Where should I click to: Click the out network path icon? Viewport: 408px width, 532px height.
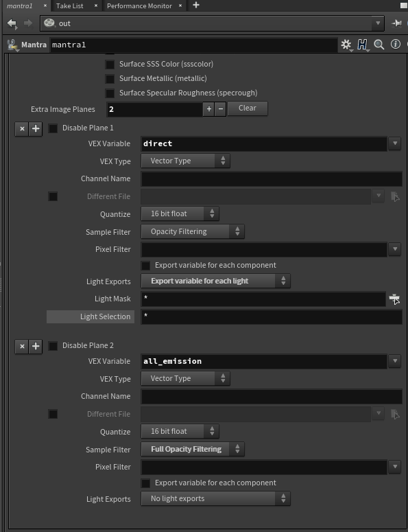[x=49, y=23]
